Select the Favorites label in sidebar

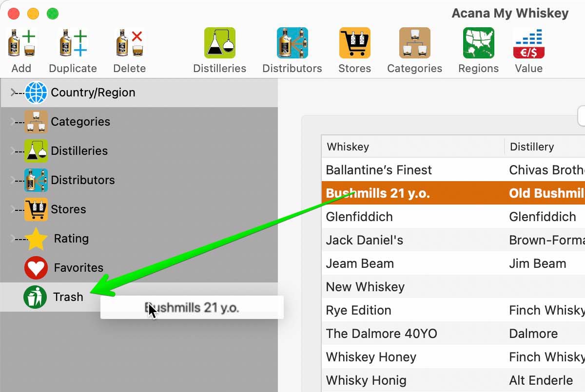[x=78, y=268]
